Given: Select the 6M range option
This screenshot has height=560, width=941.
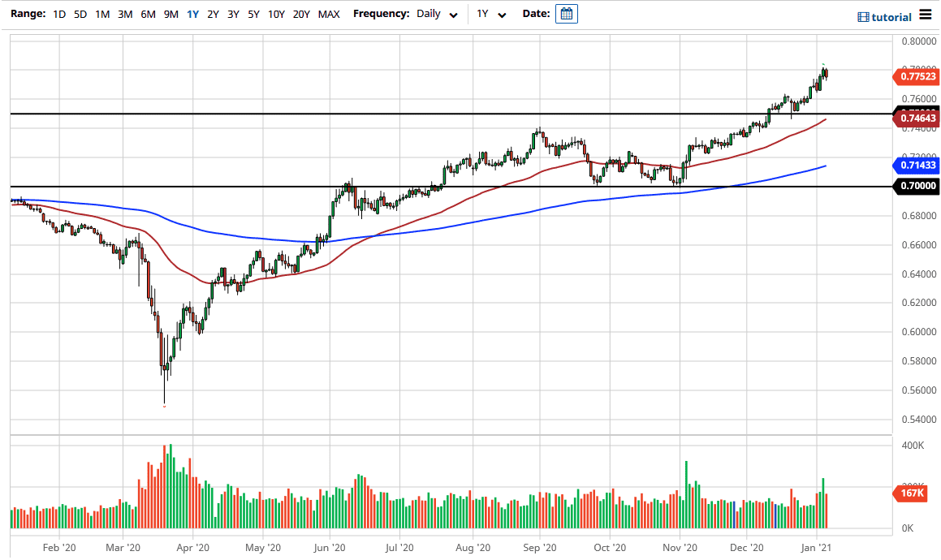Looking at the screenshot, I should pyautogui.click(x=146, y=14).
